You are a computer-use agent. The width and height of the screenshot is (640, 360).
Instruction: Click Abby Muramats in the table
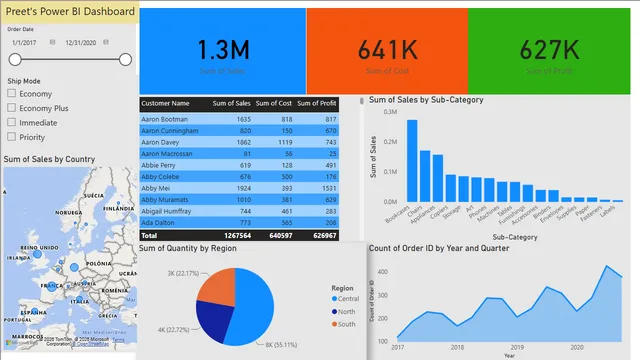165,200
